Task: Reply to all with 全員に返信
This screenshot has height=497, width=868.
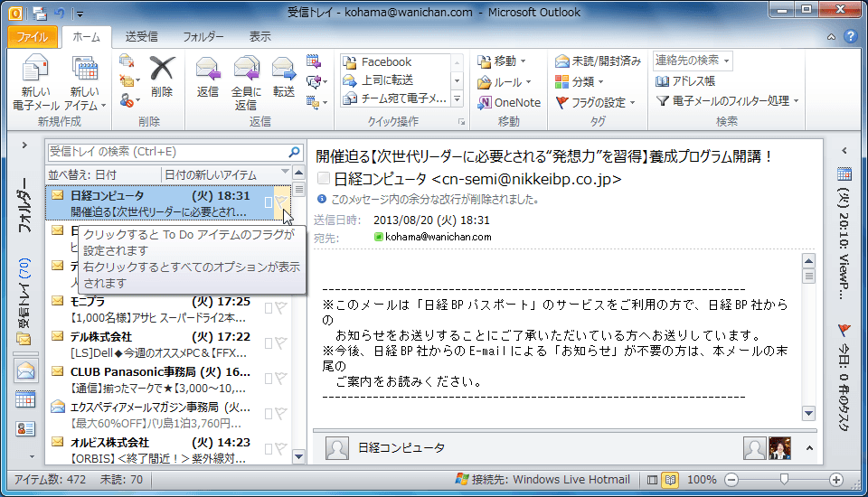Action: pyautogui.click(x=246, y=83)
